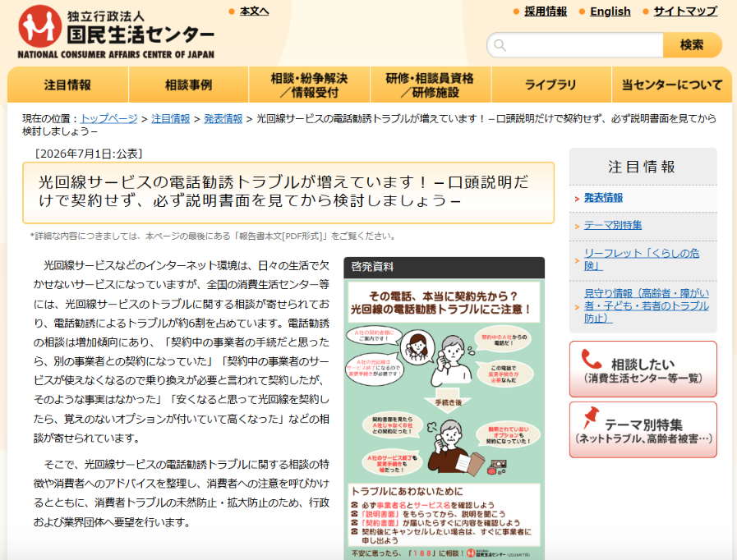The width and height of the screenshot is (737, 560).
Task: Switch to the English site link
Action: (610, 11)
